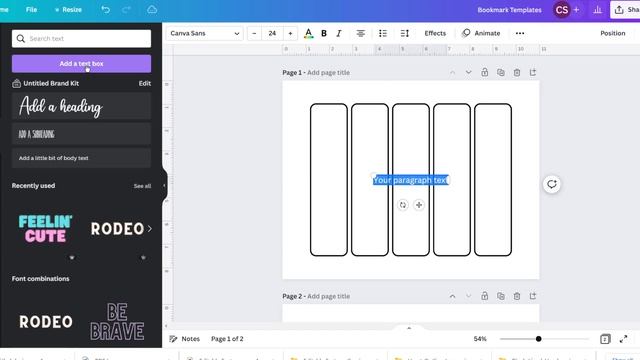Move Page 2 up with chevron
The height and width of the screenshot is (360, 640).
point(452,296)
